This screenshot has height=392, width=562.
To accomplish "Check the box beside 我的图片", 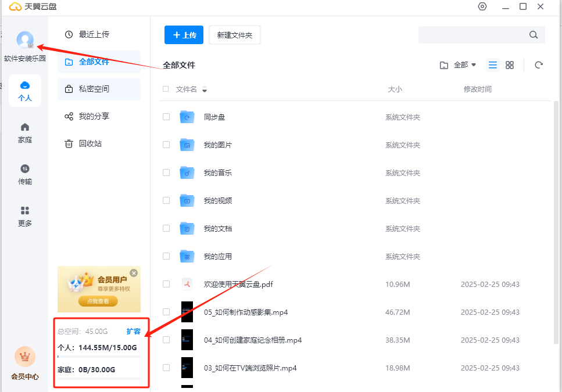I will (166, 145).
